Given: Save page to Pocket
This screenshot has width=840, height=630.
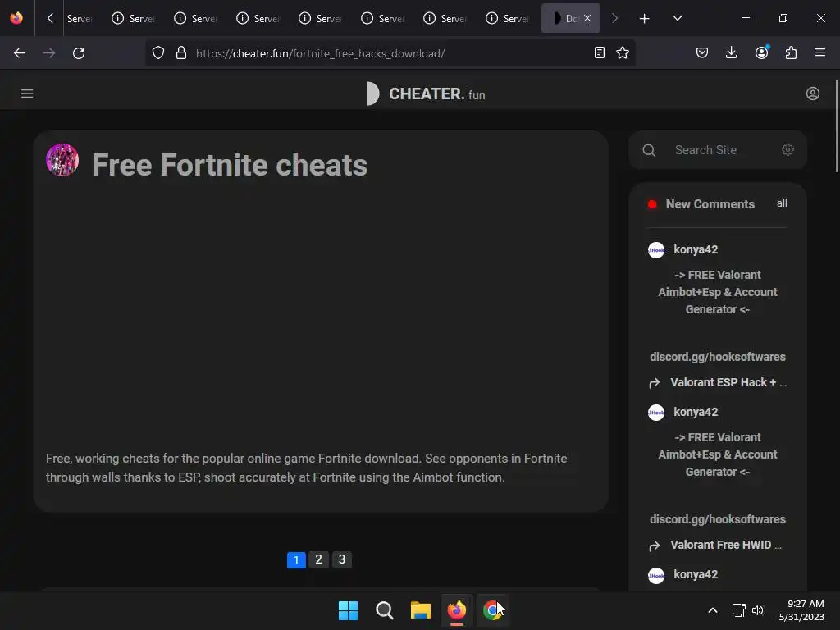Looking at the screenshot, I should tap(702, 53).
